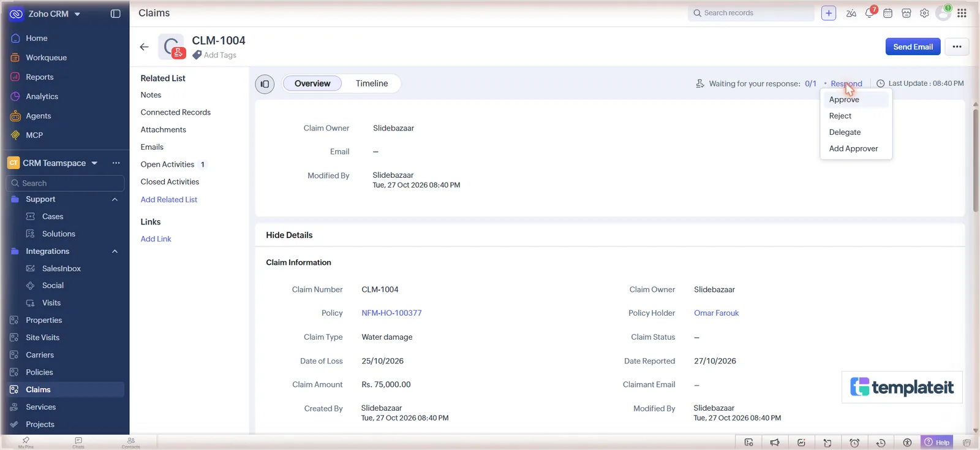Viewport: 980px width, 450px height.
Task: Expand the Zoho CRM dropdown arrow
Action: point(77,14)
